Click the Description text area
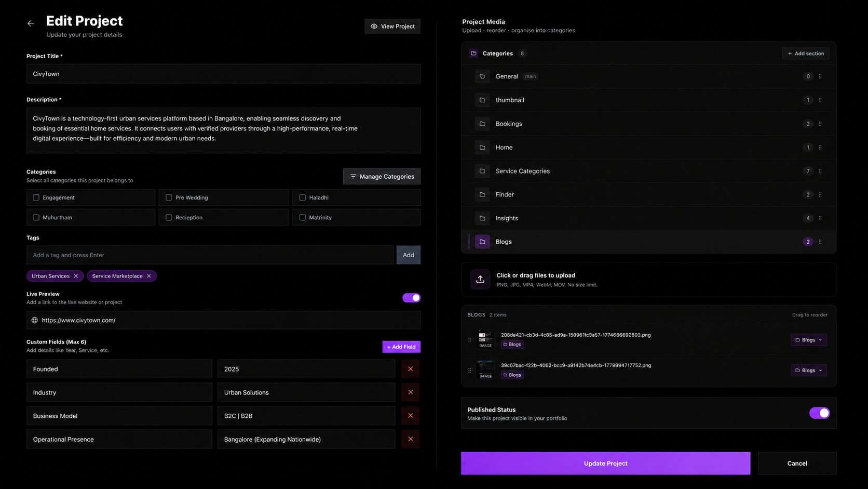Viewport: 868px width, 489px height. [x=223, y=130]
